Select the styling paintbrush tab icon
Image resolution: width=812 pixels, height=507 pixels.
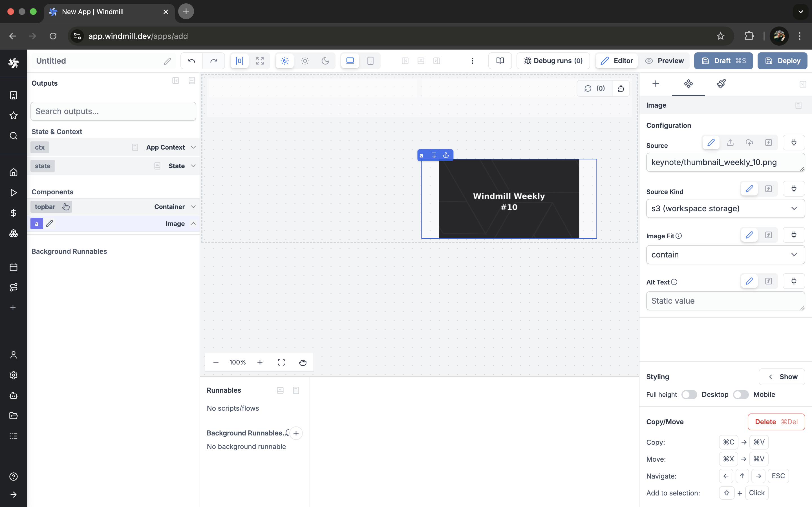721,84
